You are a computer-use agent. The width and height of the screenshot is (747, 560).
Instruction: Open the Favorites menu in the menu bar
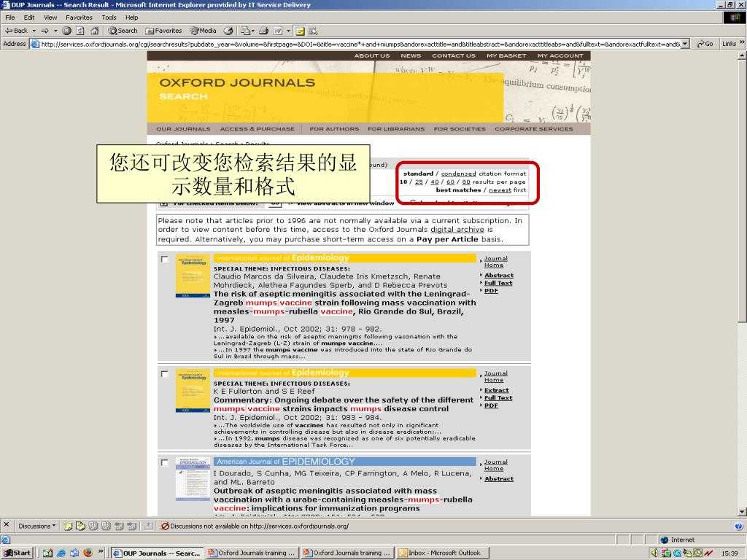click(79, 17)
